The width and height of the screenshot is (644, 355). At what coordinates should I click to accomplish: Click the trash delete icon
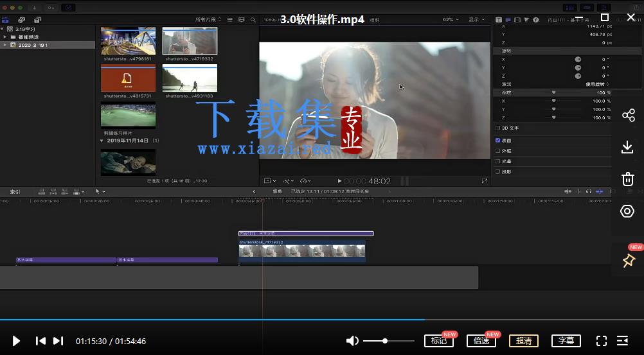[627, 179]
